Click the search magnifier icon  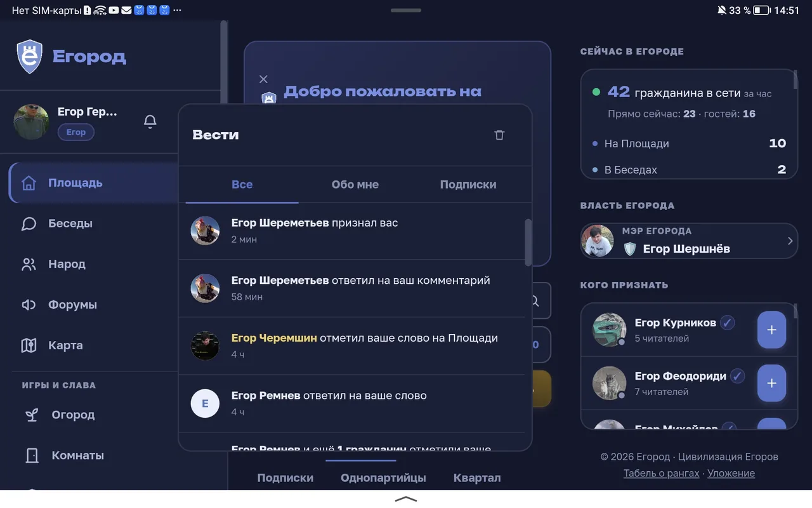pyautogui.click(x=535, y=301)
